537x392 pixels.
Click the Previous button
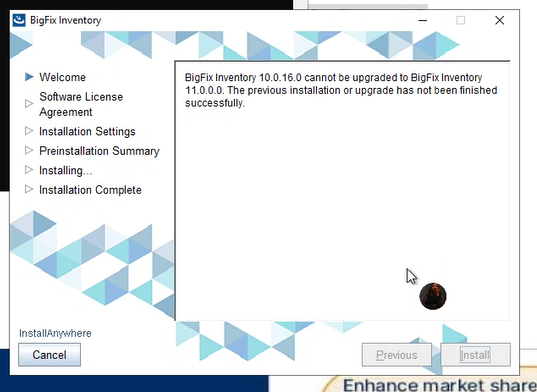[x=397, y=355]
